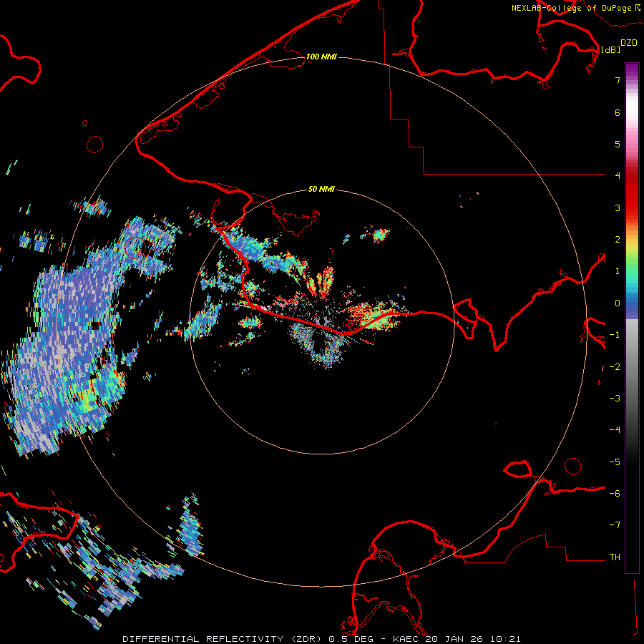Click the 7 value on the color scale
This screenshot has width=644, height=644.
coord(618,80)
